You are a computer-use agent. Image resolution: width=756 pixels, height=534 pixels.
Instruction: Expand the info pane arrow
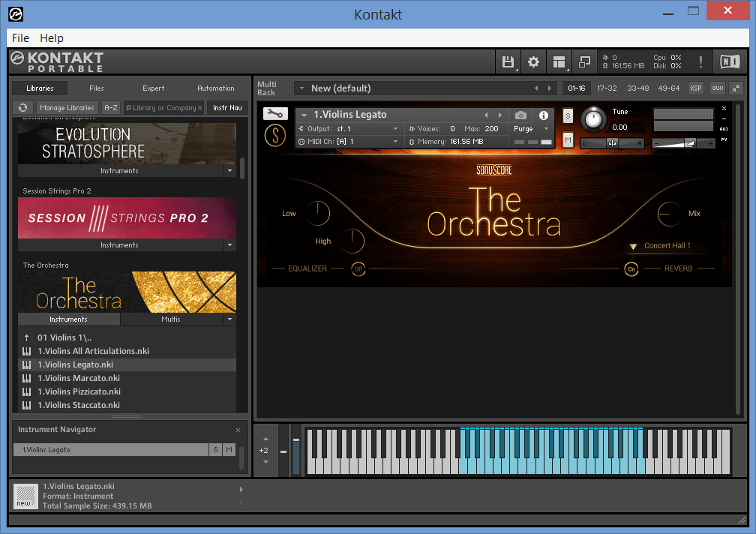241,489
